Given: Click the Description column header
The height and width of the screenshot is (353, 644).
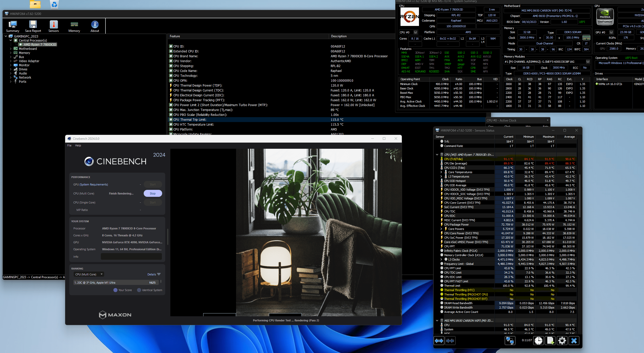Looking at the screenshot, I should 362,36.
